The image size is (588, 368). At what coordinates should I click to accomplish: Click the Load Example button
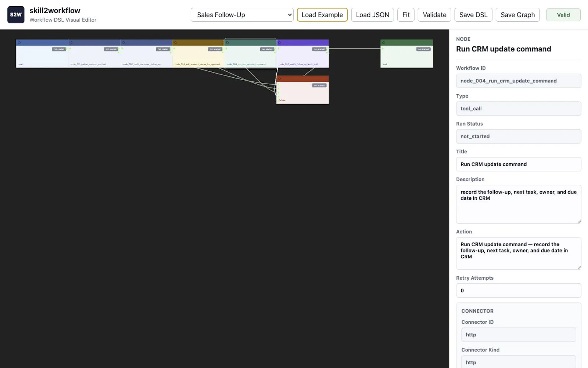coord(322,15)
